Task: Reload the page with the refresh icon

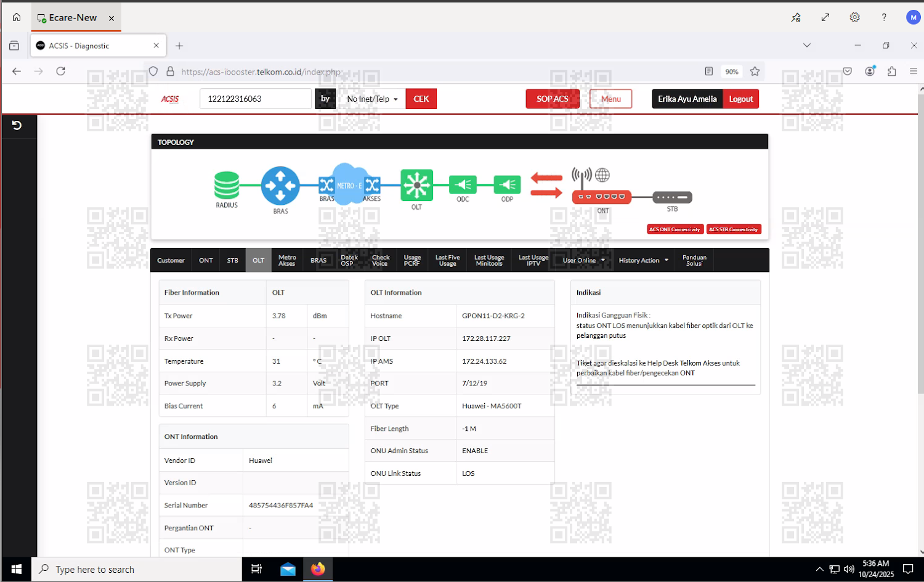Action: 60,72
